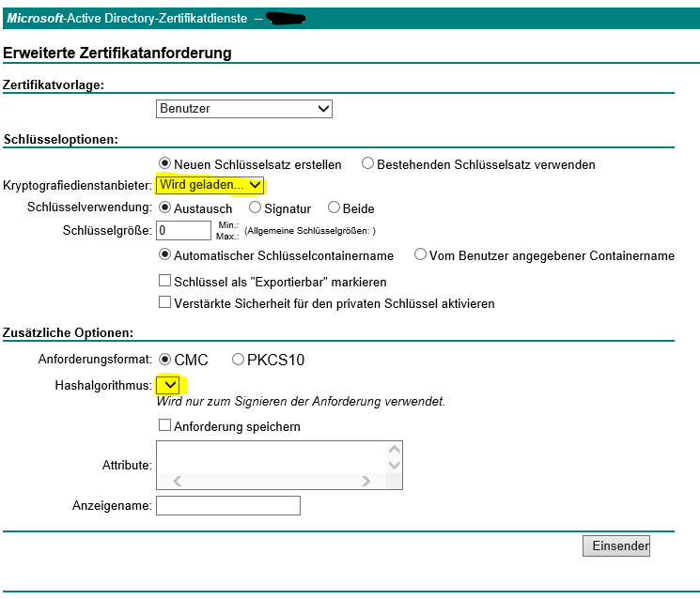Viewport: 700px width, 599px height.
Task: Click the Zertifikatvorlage: section label
Action: pos(54,84)
